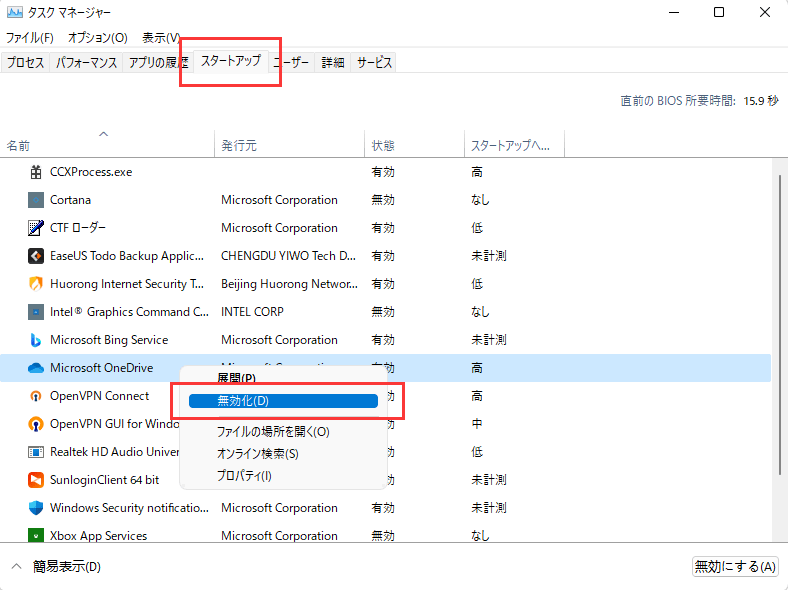Select the Xbox App Services row name
The image size is (788, 590).
[98, 536]
